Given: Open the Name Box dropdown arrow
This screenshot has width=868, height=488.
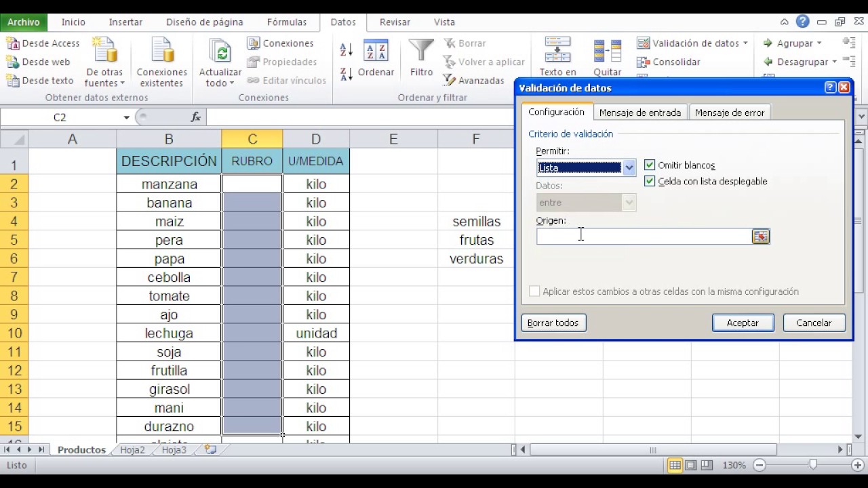Looking at the screenshot, I should [126, 117].
